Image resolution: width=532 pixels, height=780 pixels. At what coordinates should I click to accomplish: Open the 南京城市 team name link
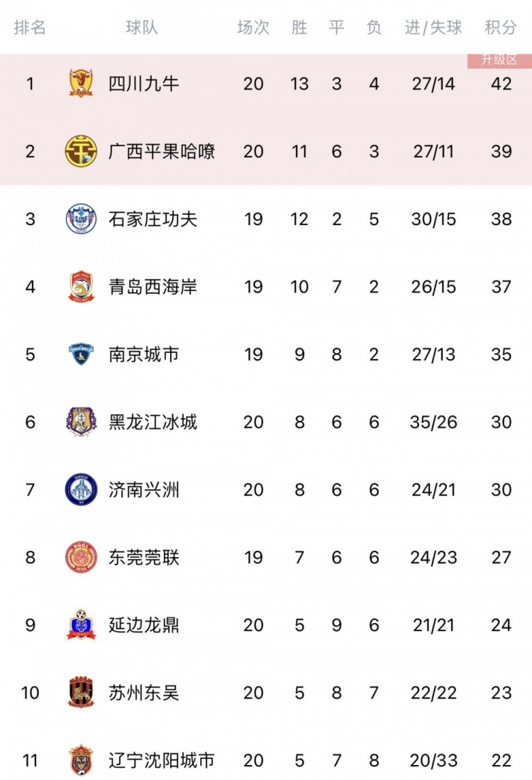click(x=144, y=354)
